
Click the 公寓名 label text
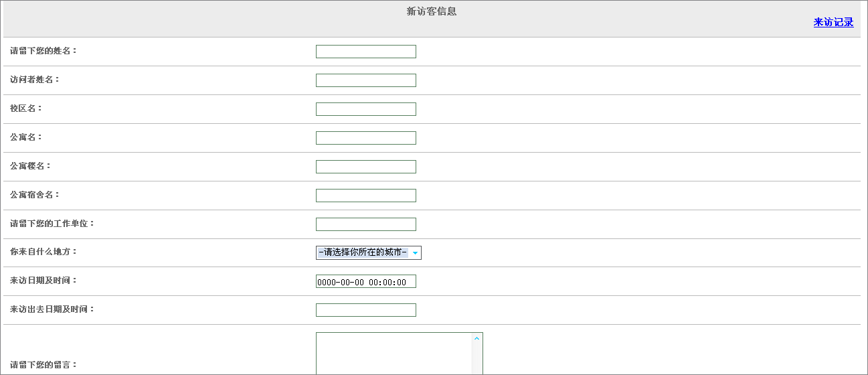[x=26, y=137]
